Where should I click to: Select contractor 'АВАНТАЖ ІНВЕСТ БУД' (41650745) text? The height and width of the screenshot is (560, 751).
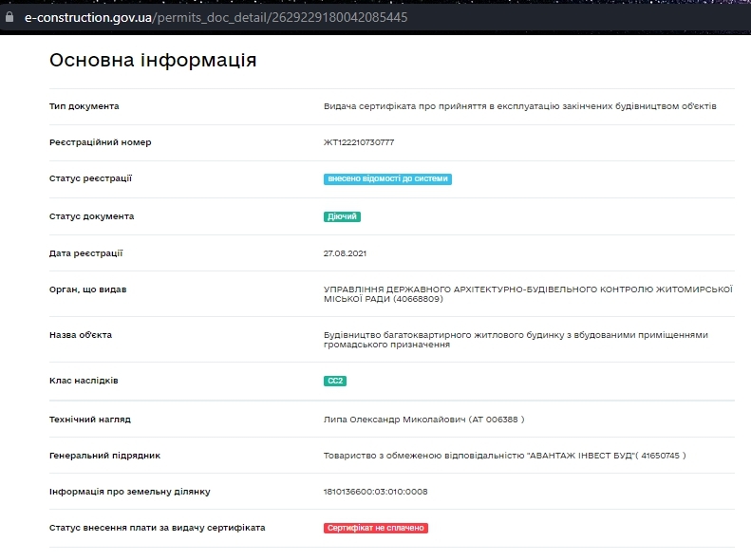[504, 456]
